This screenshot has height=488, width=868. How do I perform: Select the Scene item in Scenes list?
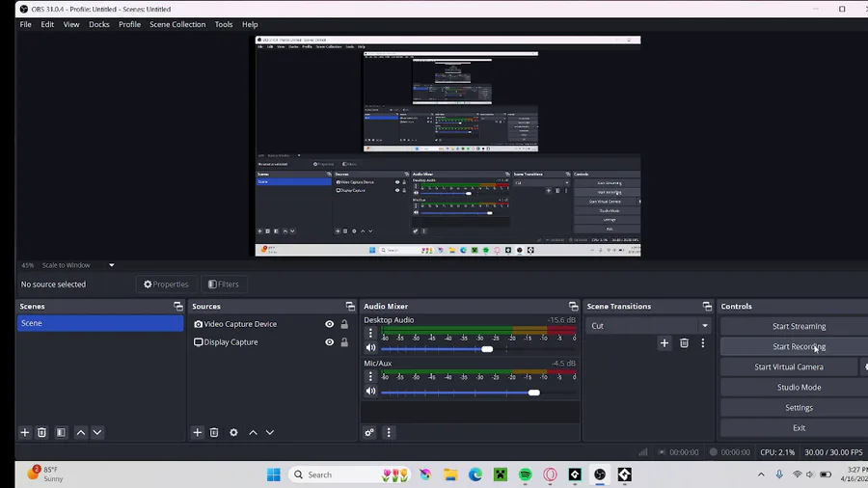pos(100,323)
